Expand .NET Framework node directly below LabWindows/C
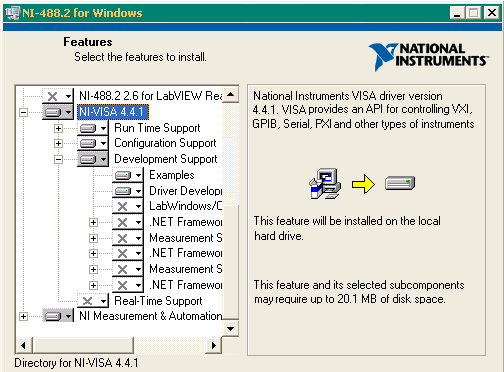 click(x=93, y=222)
